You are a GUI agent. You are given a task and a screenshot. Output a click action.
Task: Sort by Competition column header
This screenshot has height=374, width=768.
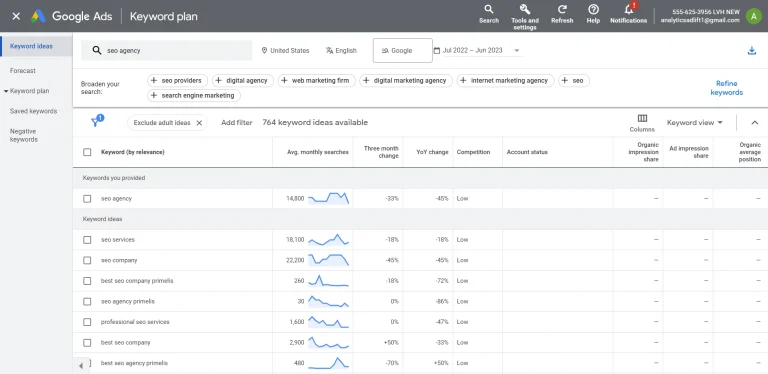click(x=473, y=152)
